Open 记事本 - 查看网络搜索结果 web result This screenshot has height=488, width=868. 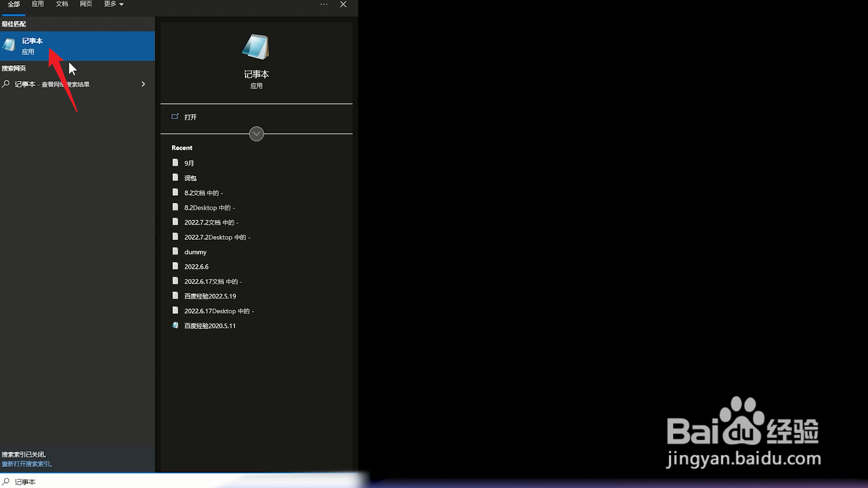pos(77,84)
